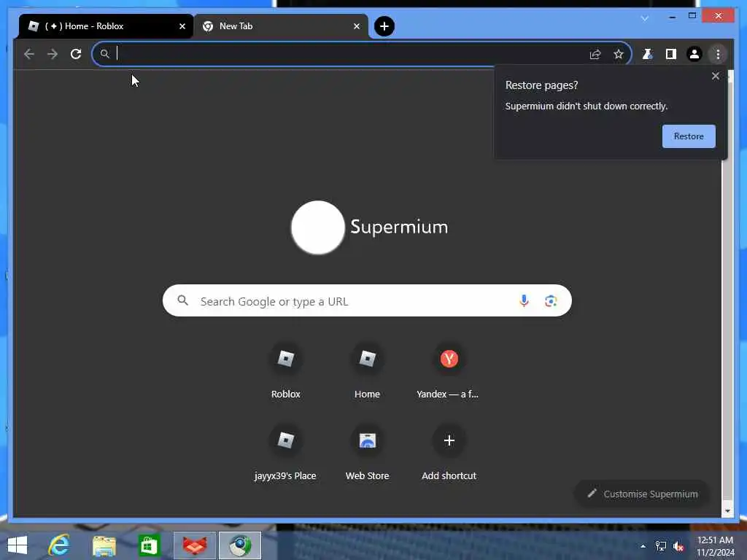
Task: Open the red fox app in taskbar
Action: point(194,545)
